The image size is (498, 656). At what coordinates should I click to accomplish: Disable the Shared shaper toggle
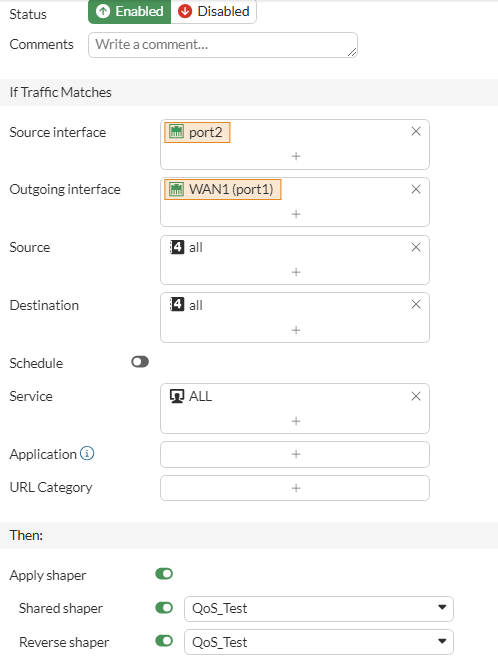click(x=164, y=607)
